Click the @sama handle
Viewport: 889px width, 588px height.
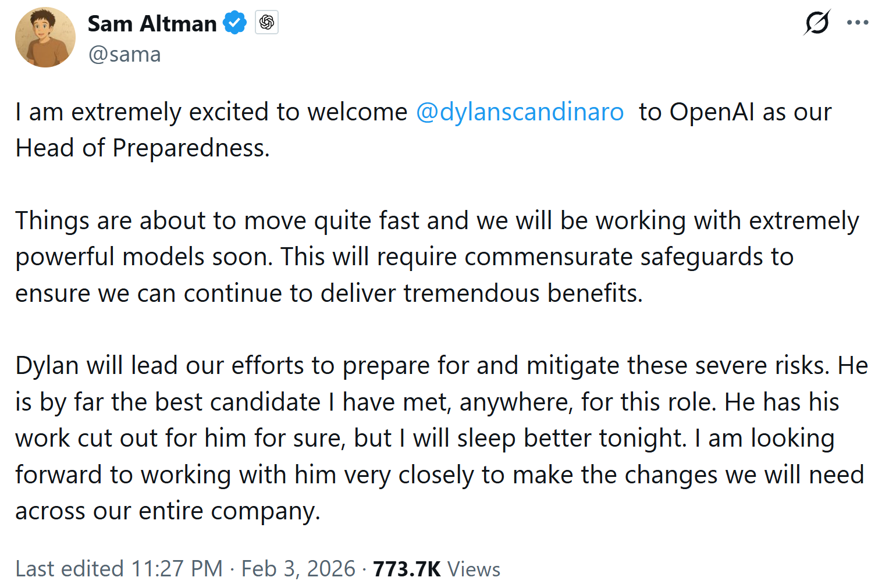tap(125, 54)
